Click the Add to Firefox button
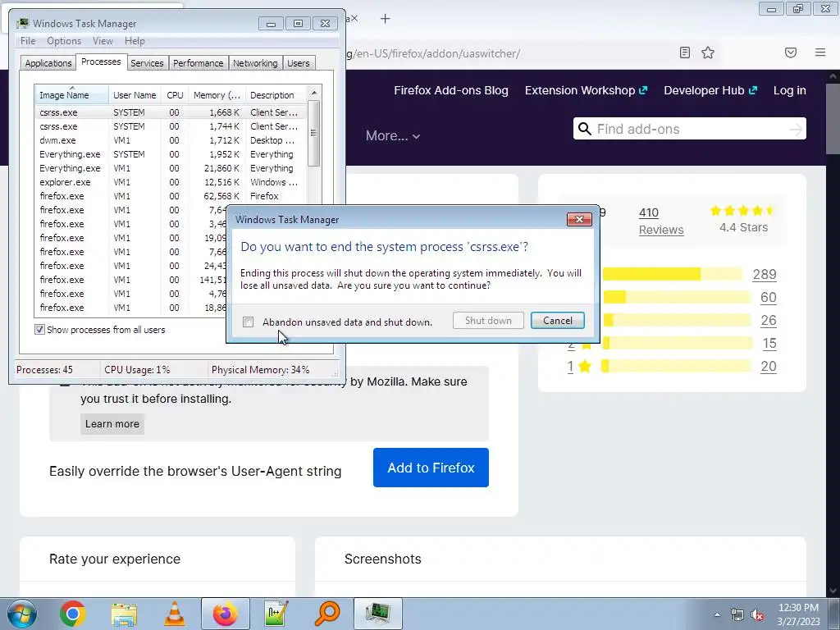Screen dimensions: 840x630 431,468
